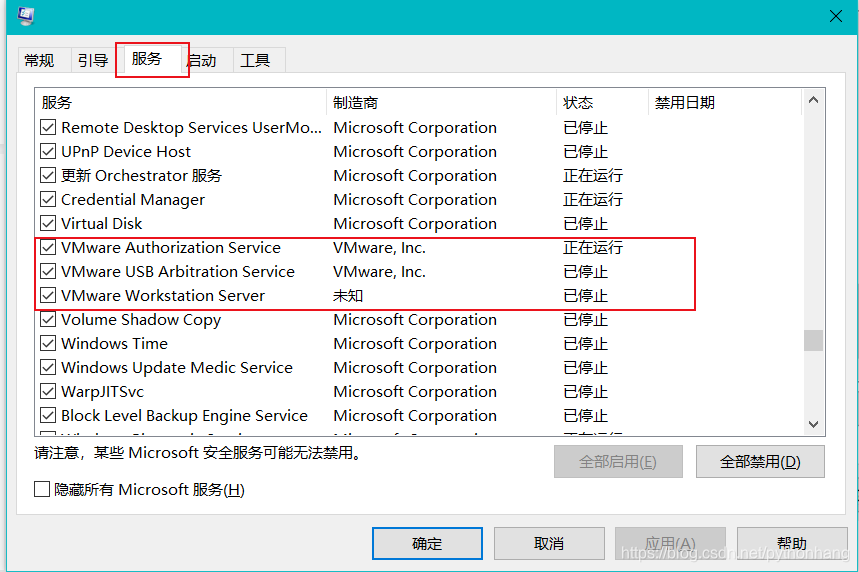Uncheck Block Level Backup Engine Service checkbox

pyautogui.click(x=48, y=415)
